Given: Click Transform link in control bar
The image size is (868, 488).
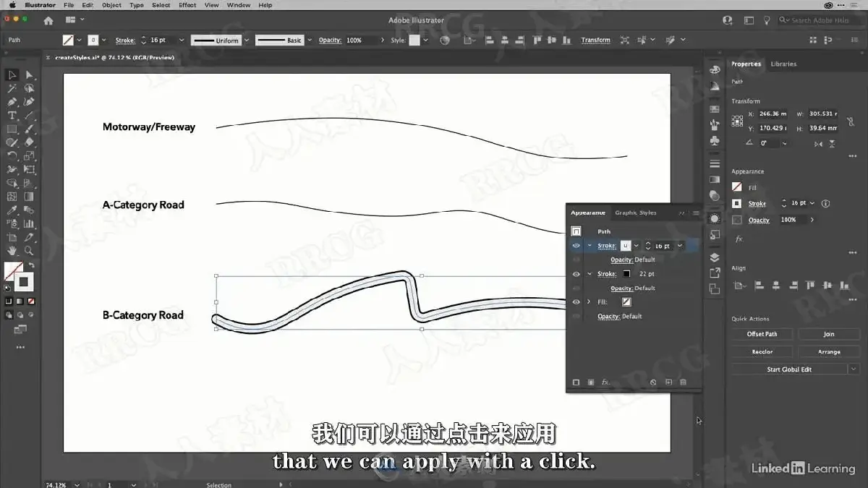Looking at the screenshot, I should click(595, 40).
